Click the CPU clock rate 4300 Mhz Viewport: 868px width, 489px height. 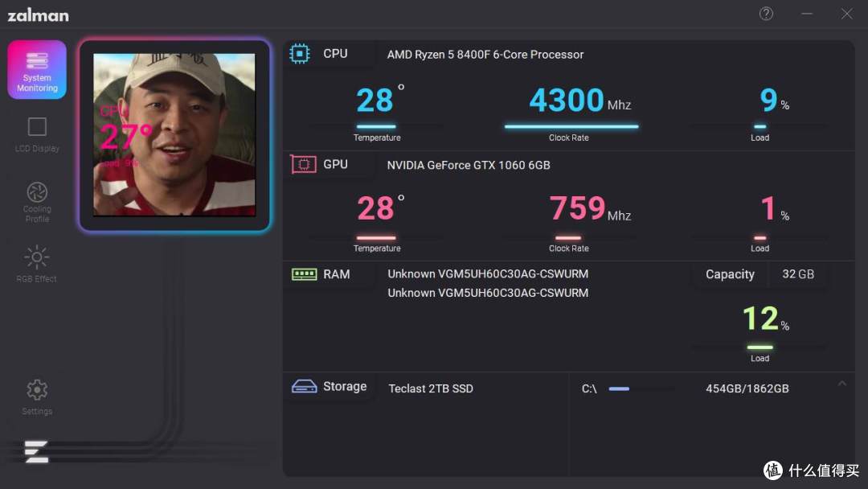579,100
